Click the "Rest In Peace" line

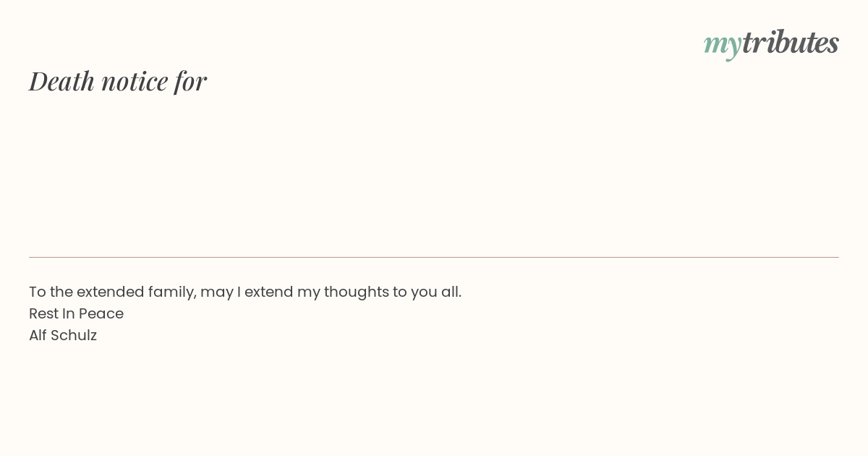pos(76,313)
